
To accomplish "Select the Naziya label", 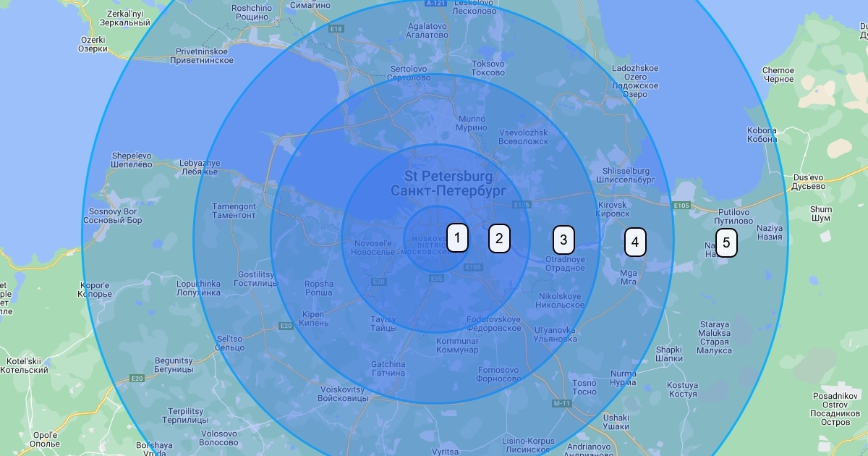I will pos(770,232).
